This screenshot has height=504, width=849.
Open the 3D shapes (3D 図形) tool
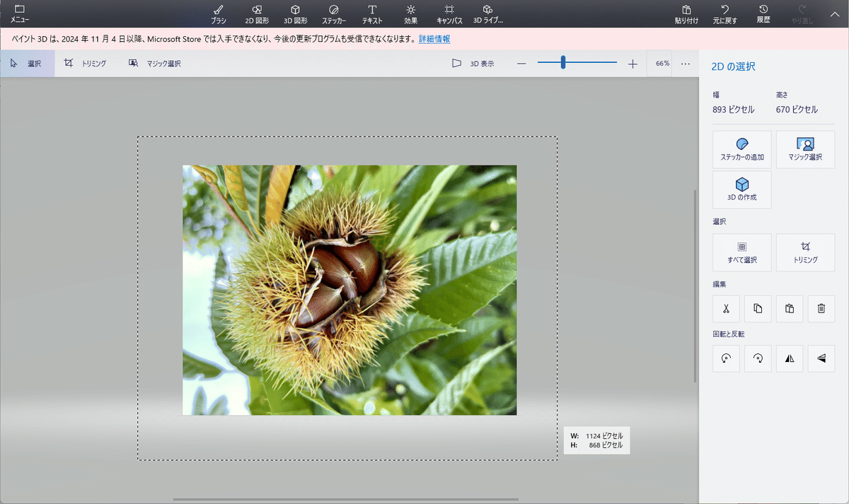click(295, 13)
